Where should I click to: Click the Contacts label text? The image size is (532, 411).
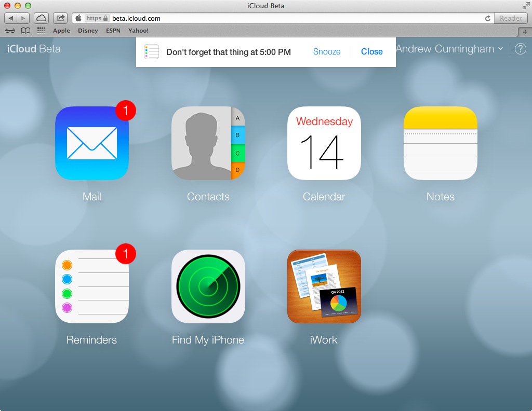click(208, 197)
